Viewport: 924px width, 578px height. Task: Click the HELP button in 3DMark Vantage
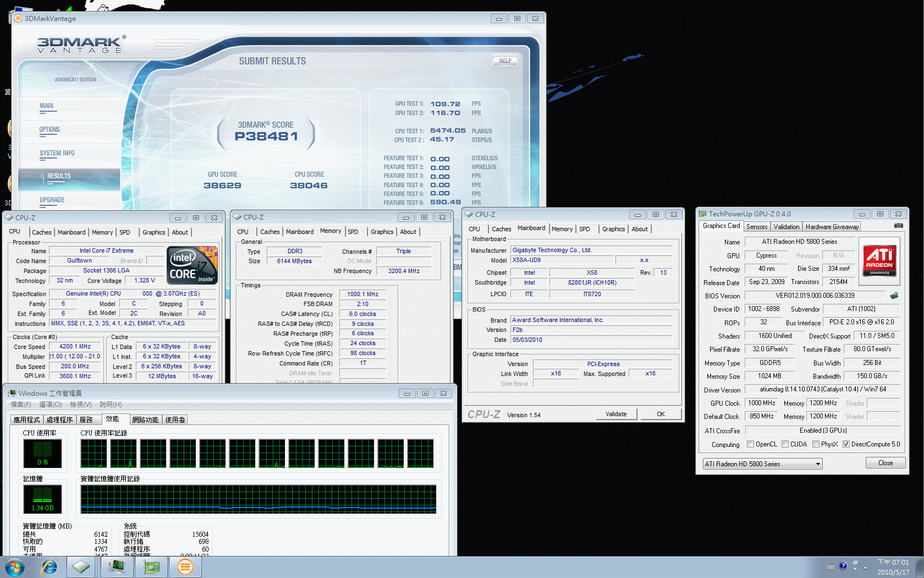click(505, 61)
